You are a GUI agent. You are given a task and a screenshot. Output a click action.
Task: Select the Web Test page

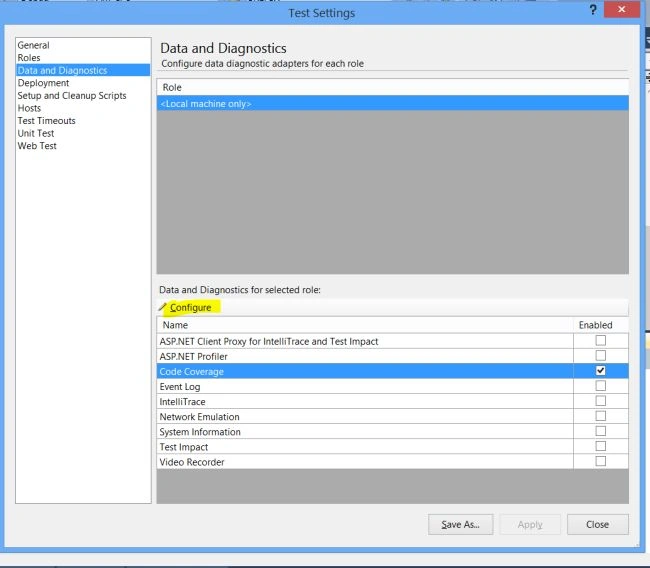pyautogui.click(x=37, y=146)
